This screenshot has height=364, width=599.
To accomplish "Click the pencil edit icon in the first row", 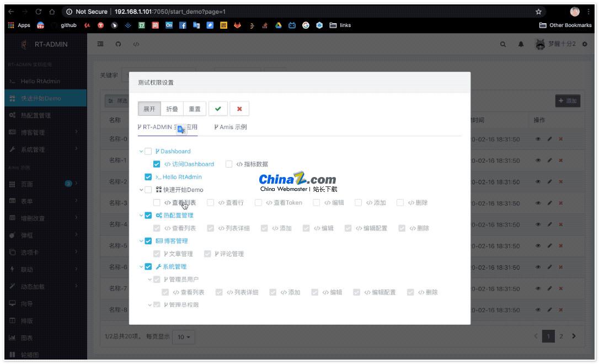I will (549, 140).
